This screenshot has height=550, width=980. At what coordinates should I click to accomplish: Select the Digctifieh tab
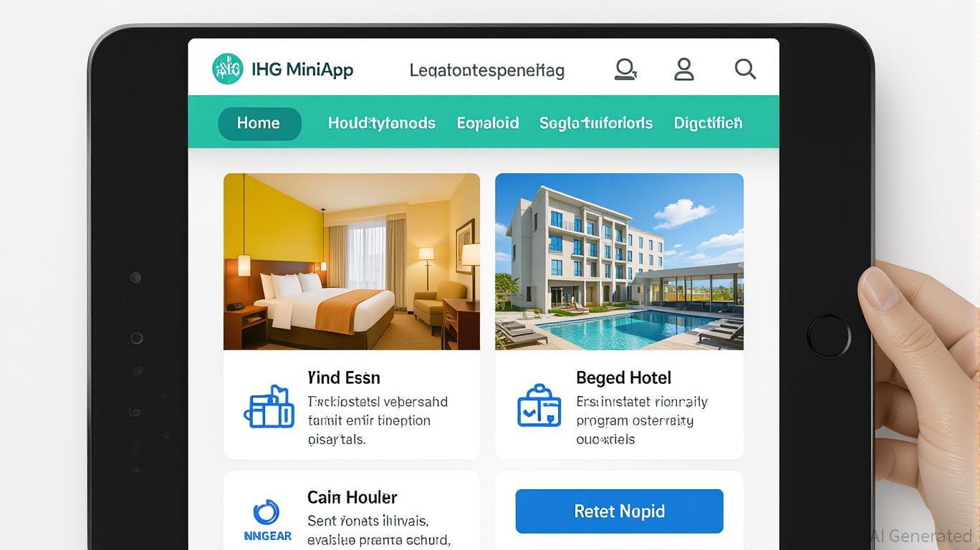point(708,123)
